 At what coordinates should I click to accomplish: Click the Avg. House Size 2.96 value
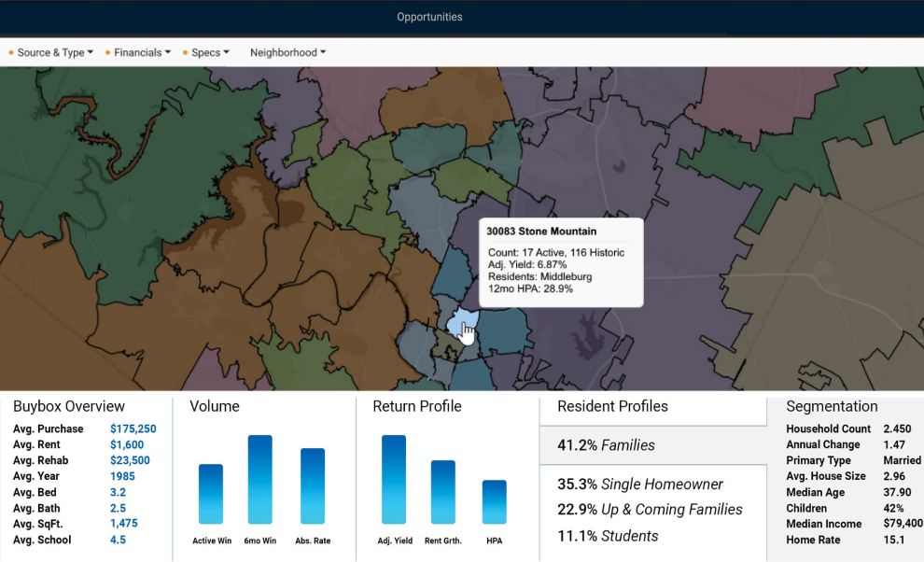[x=894, y=476]
